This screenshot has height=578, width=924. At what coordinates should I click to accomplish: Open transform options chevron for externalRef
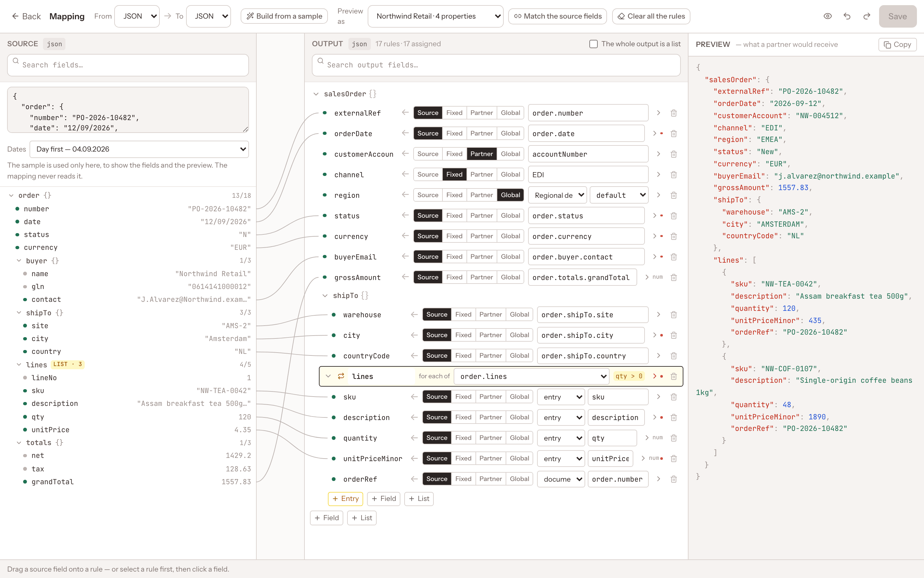click(658, 113)
